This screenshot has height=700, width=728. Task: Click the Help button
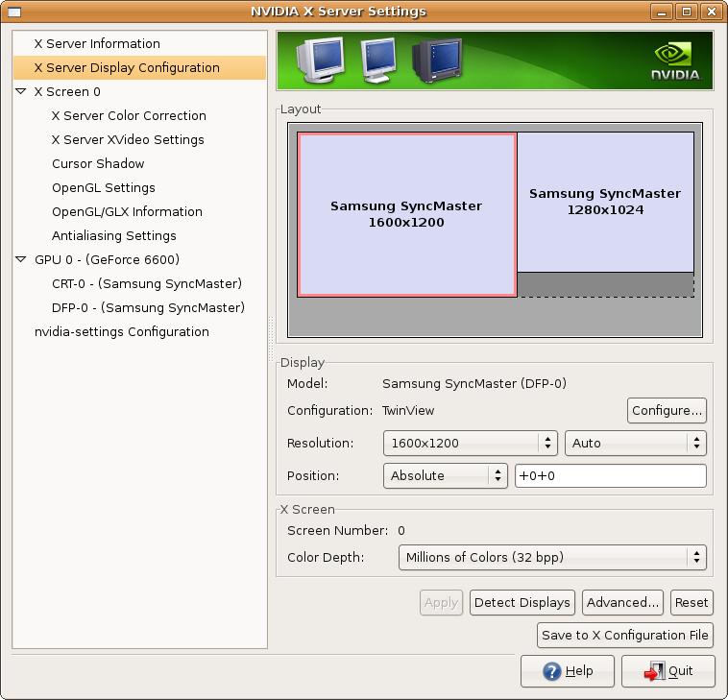tap(568, 671)
